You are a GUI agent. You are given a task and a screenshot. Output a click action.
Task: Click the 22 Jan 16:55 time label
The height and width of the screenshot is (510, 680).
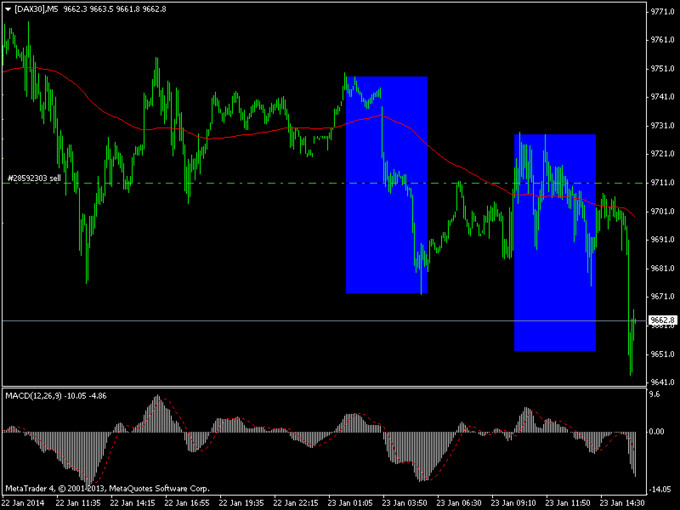tap(187, 502)
